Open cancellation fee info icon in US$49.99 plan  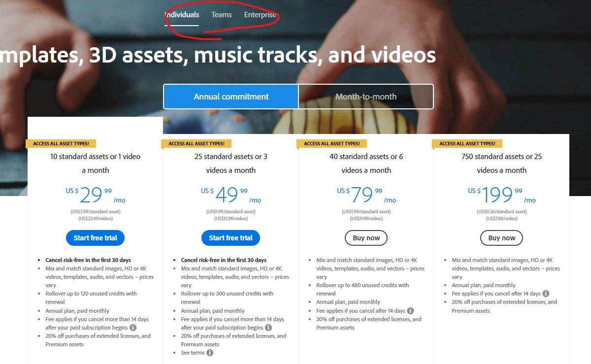268,328
